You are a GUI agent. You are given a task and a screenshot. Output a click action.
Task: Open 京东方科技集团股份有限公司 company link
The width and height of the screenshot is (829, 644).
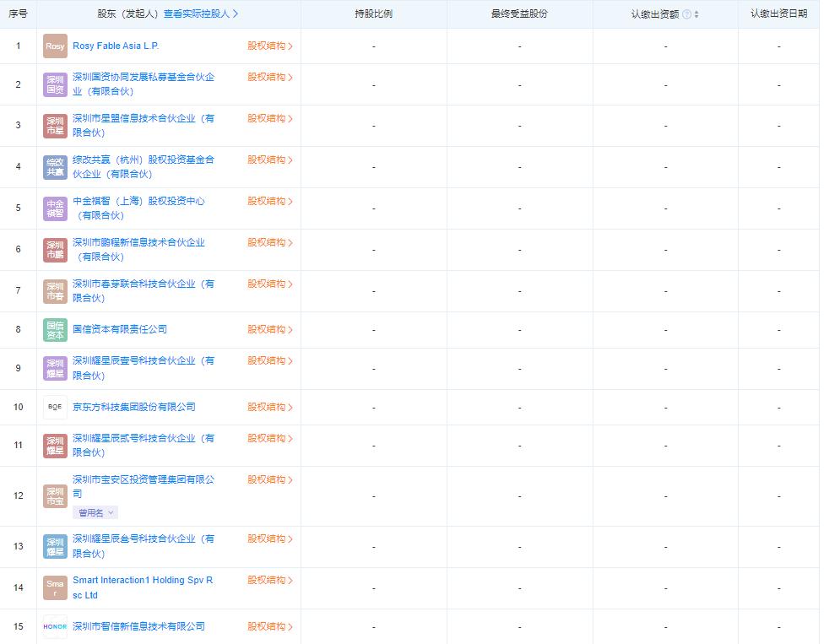click(134, 407)
